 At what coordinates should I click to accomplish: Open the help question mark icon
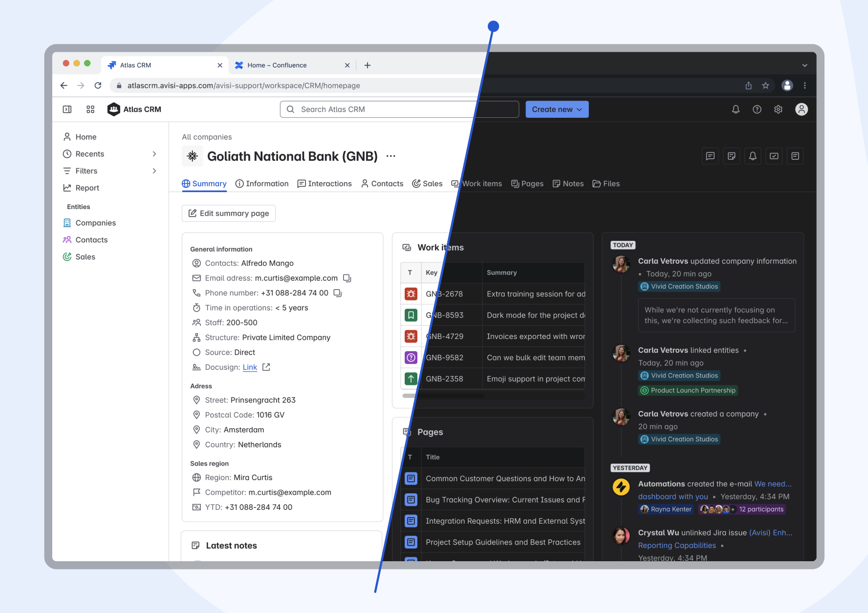(757, 109)
